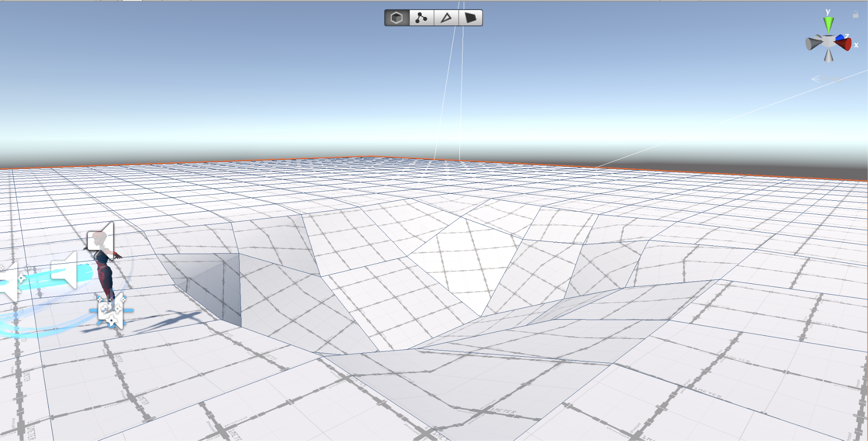
Task: Click the gray bottom cone of gizmo
Action: pyautogui.click(x=828, y=56)
